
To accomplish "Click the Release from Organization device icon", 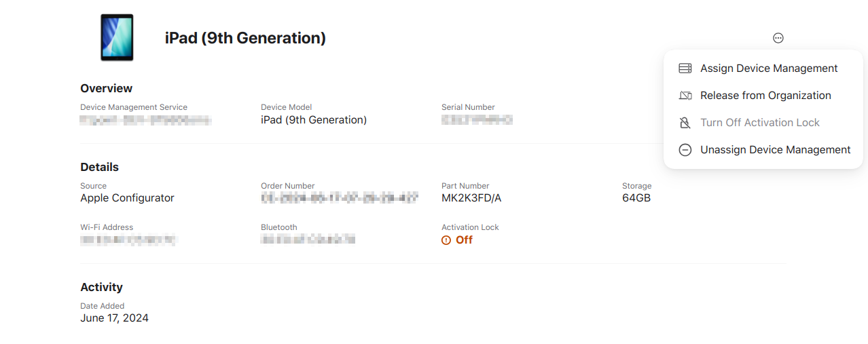I will click(x=685, y=96).
